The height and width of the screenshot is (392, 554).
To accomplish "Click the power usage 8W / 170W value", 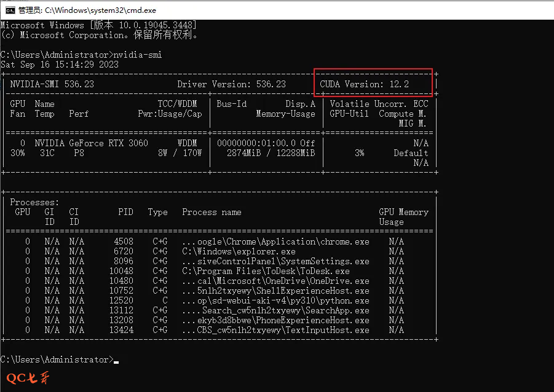I will tap(180, 153).
